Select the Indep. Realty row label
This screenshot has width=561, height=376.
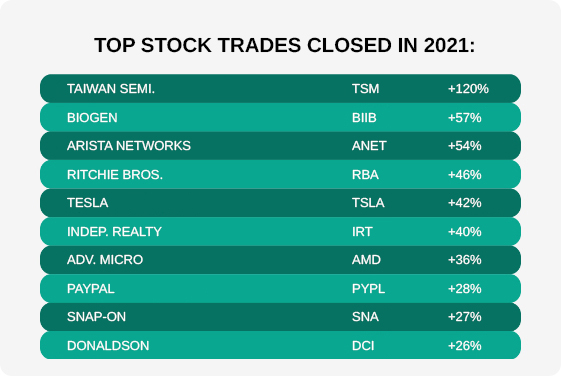pos(114,232)
